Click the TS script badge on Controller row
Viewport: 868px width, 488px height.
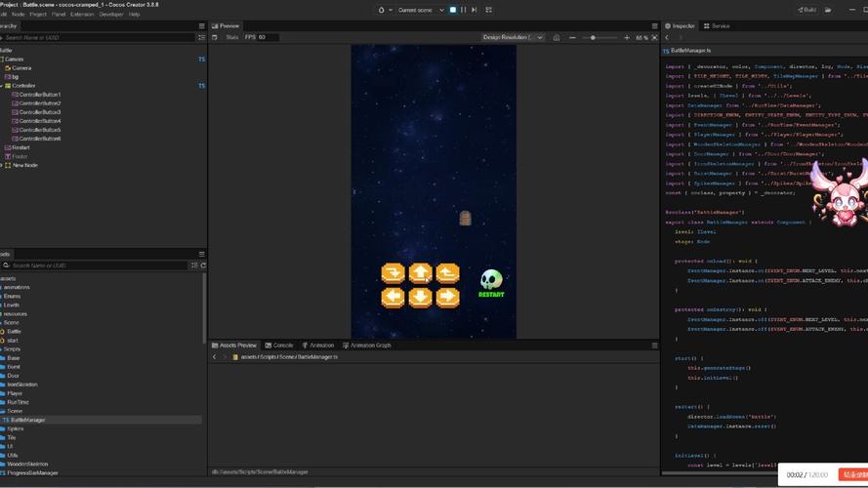pyautogui.click(x=201, y=86)
